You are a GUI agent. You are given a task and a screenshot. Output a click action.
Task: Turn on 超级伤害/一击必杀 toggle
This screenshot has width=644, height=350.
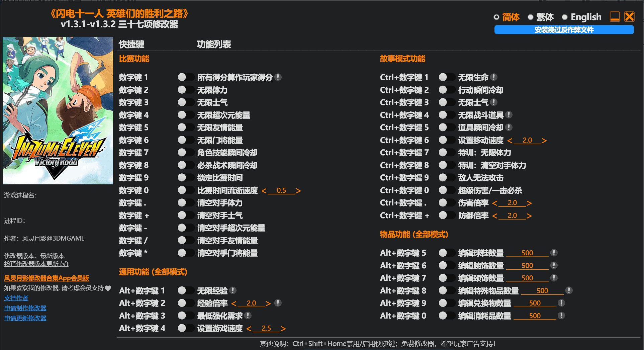[x=447, y=190]
